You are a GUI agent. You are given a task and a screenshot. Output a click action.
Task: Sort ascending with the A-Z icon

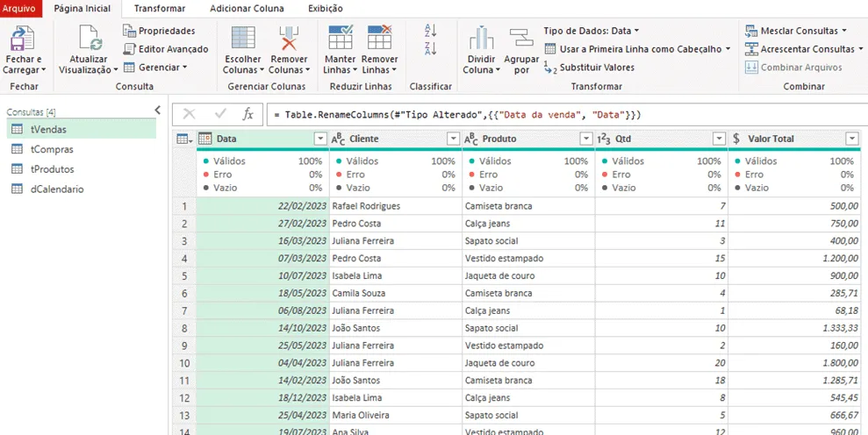coord(431,30)
